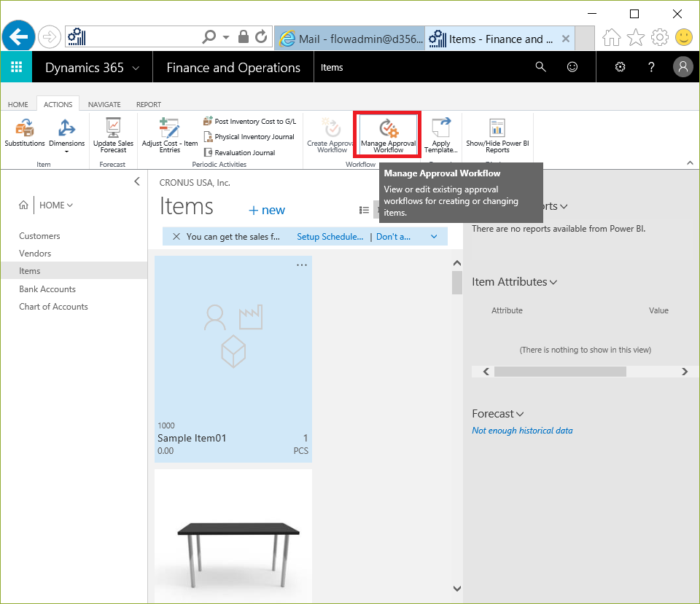Switch to the Mail browser tab
This screenshot has width=700, height=604.
pyautogui.click(x=350, y=39)
